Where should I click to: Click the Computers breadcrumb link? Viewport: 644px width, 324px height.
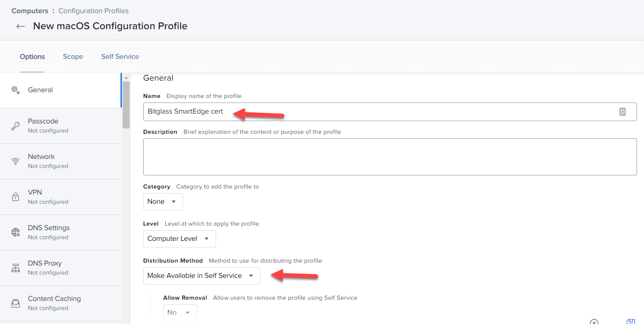tap(30, 11)
